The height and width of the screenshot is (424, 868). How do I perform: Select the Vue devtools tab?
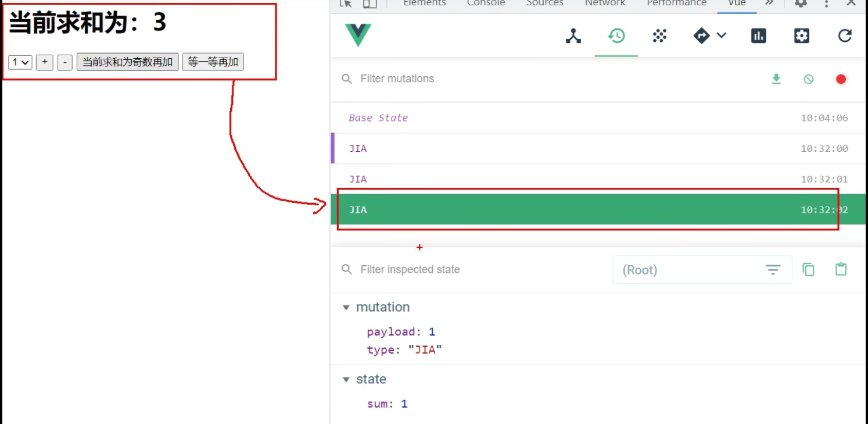coord(737,3)
